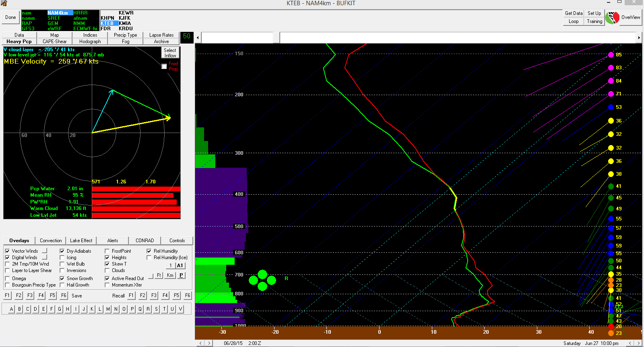
Task: Click the Done button
Action: 10,17
